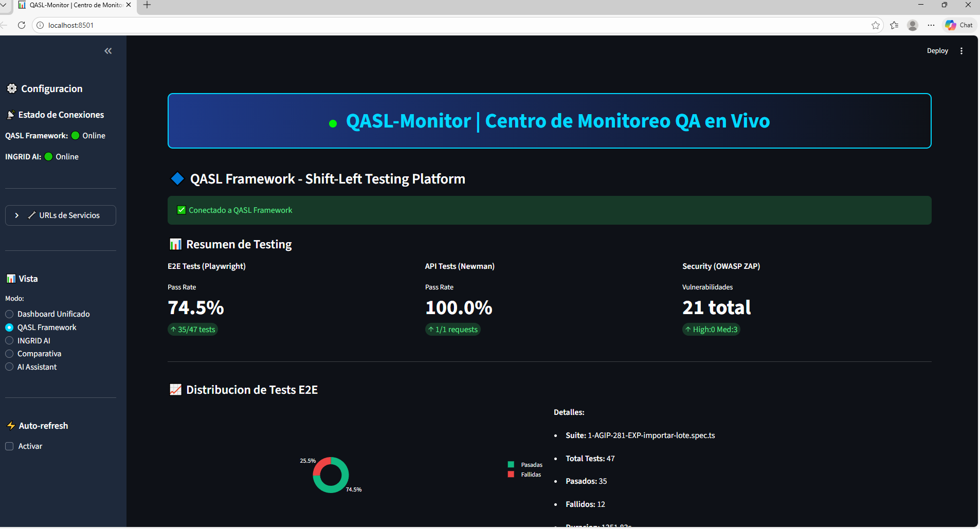This screenshot has height=529, width=980.
Task: Collapse the sidebar with the double chevron
Action: point(108,50)
